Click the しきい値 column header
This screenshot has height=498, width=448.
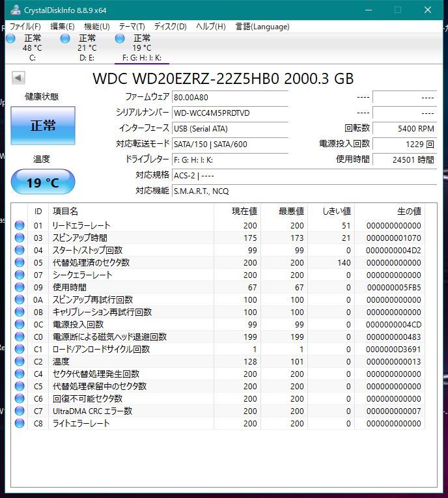click(337, 211)
